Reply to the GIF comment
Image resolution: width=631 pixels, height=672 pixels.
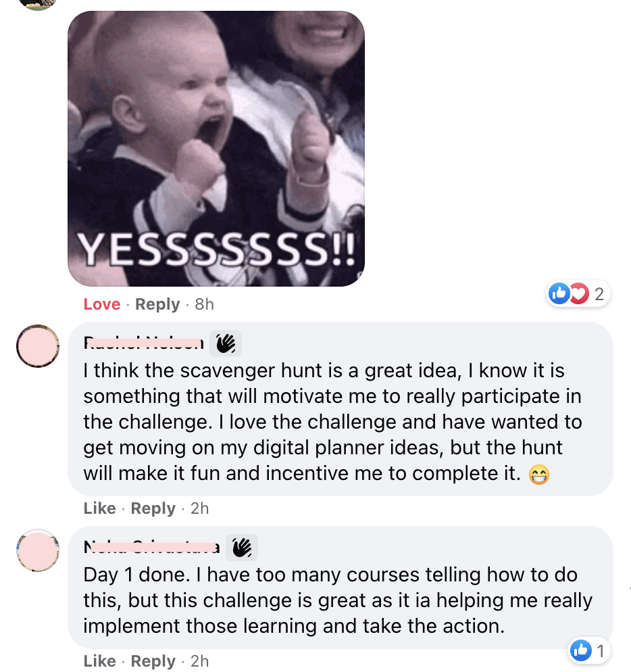click(x=157, y=304)
